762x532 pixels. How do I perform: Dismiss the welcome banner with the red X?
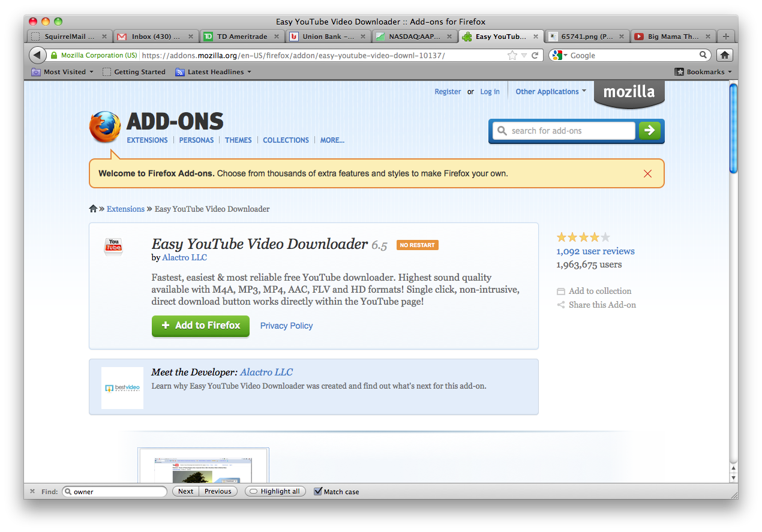[647, 174]
